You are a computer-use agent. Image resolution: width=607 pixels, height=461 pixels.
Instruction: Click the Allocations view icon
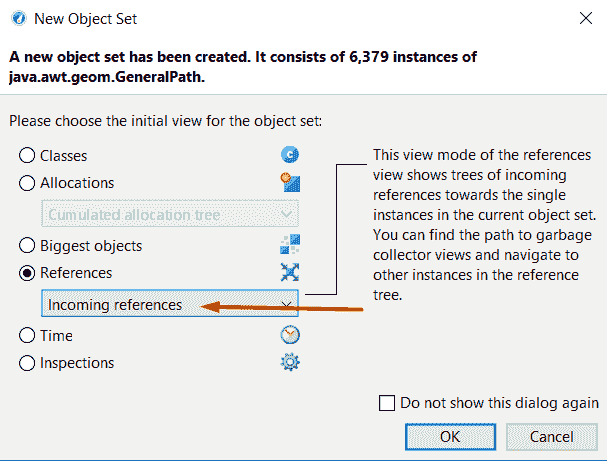290,182
